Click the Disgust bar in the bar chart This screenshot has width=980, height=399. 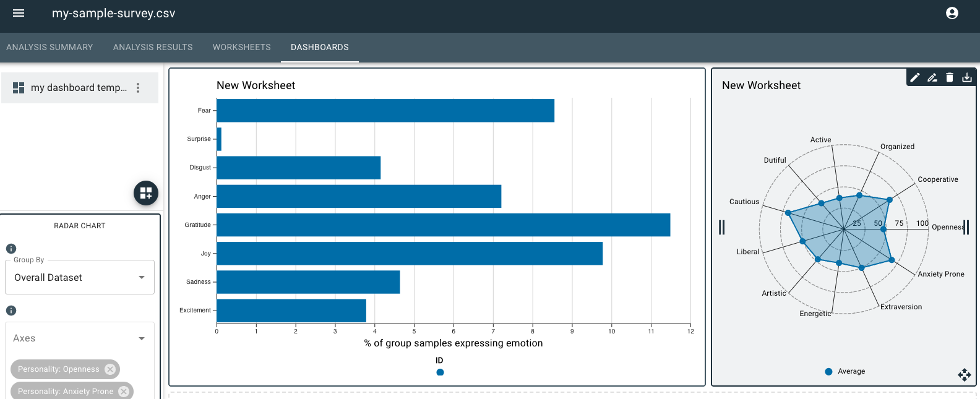tap(299, 168)
